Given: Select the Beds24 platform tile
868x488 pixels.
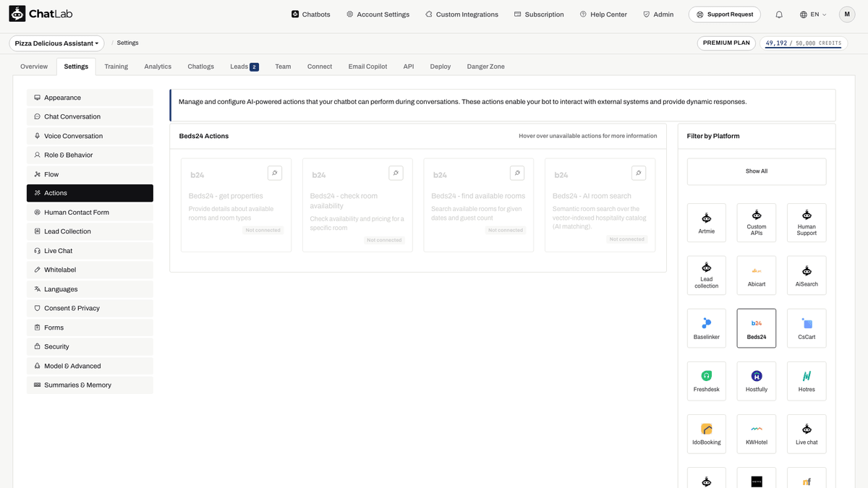Looking at the screenshot, I should 757,328.
